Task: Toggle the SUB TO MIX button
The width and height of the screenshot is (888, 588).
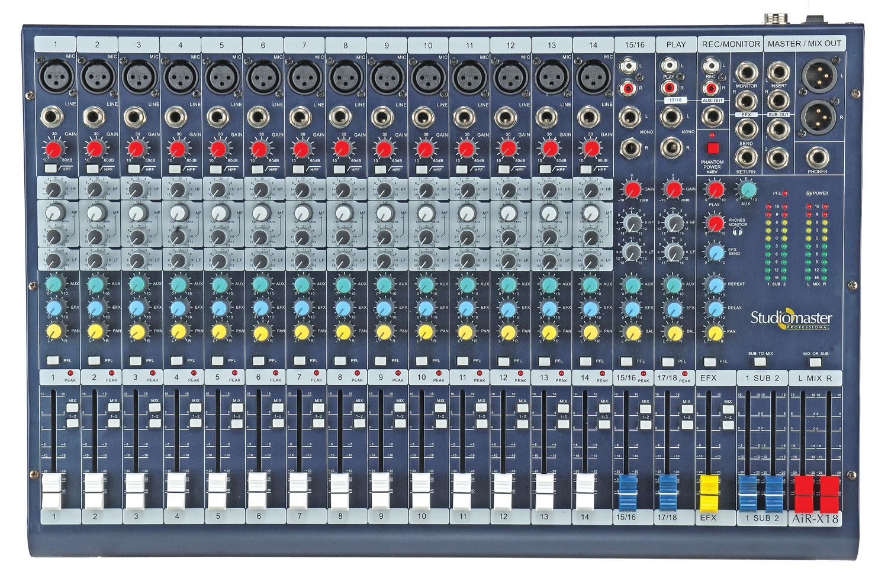Action: 760,362
